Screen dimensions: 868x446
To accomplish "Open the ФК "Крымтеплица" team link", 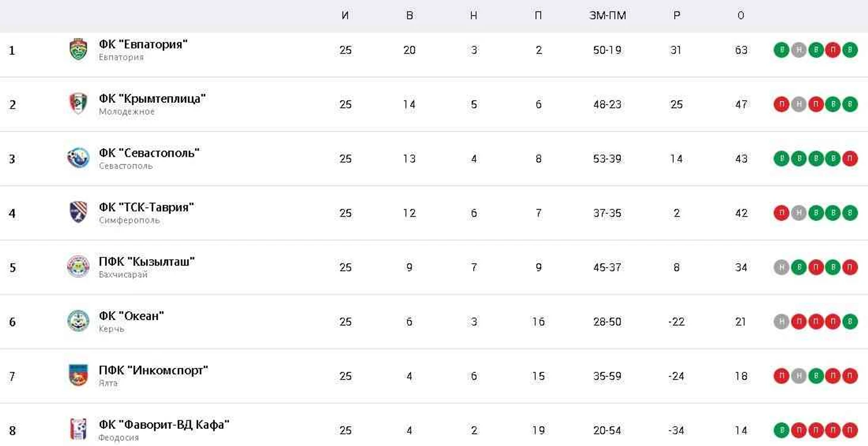I will pos(152,99).
